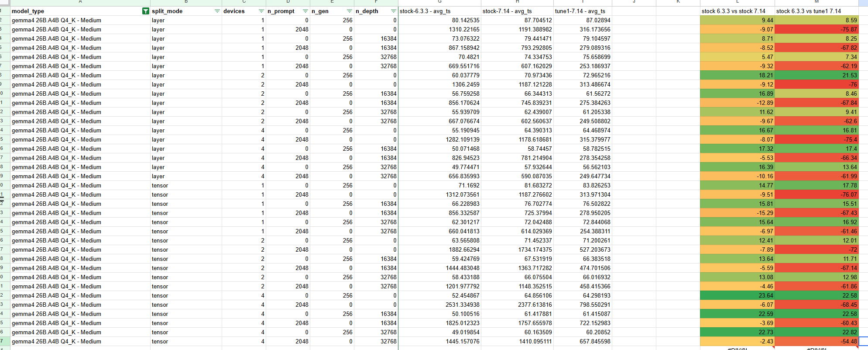
Task: Select the cell with value 71.1692
Action: [439, 185]
